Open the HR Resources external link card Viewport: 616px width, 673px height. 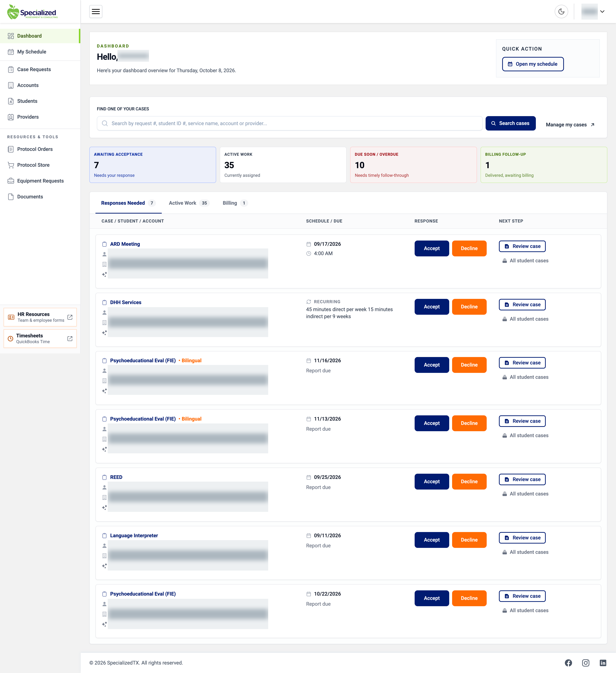40,317
